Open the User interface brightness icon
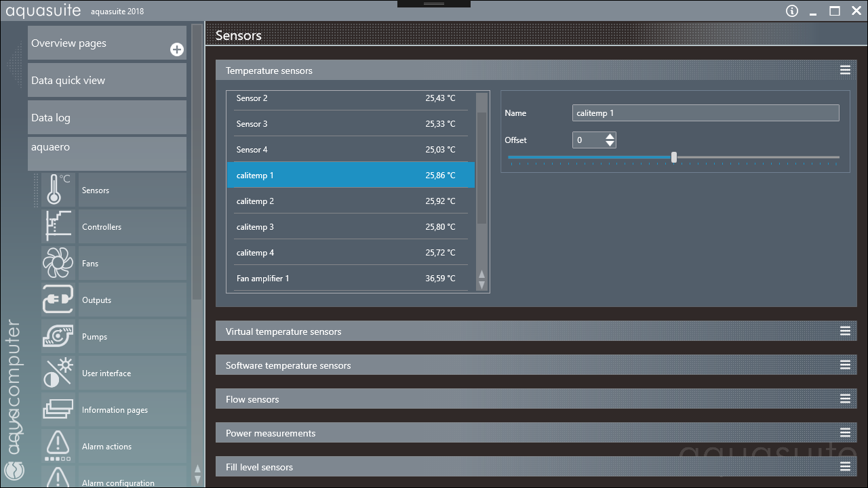Image resolution: width=868 pixels, height=488 pixels. pos(58,373)
